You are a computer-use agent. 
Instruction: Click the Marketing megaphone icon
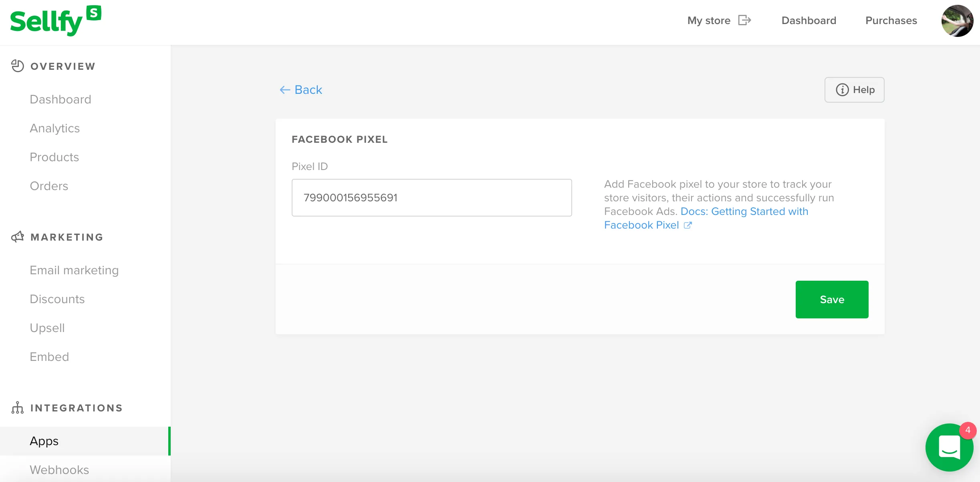pyautogui.click(x=18, y=237)
